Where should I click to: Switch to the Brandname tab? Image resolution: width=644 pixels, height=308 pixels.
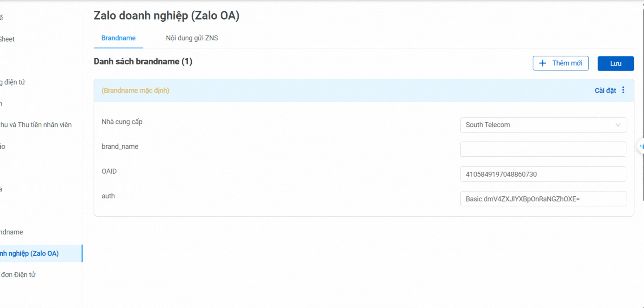(x=118, y=38)
